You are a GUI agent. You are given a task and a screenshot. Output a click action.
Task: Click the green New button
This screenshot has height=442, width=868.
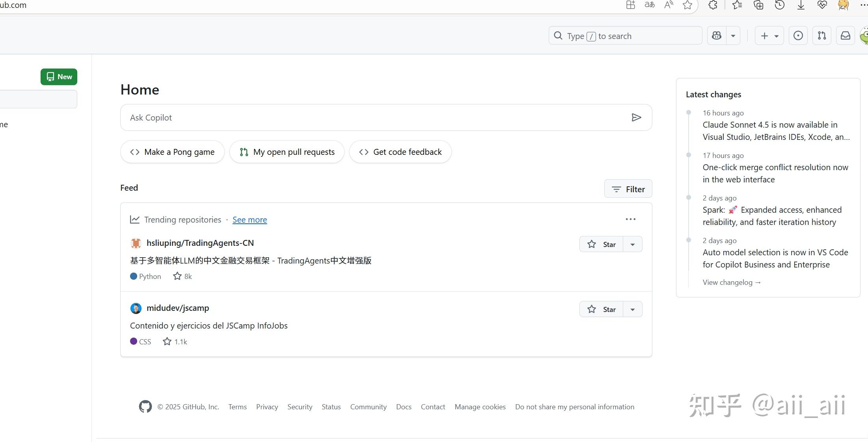(58, 77)
